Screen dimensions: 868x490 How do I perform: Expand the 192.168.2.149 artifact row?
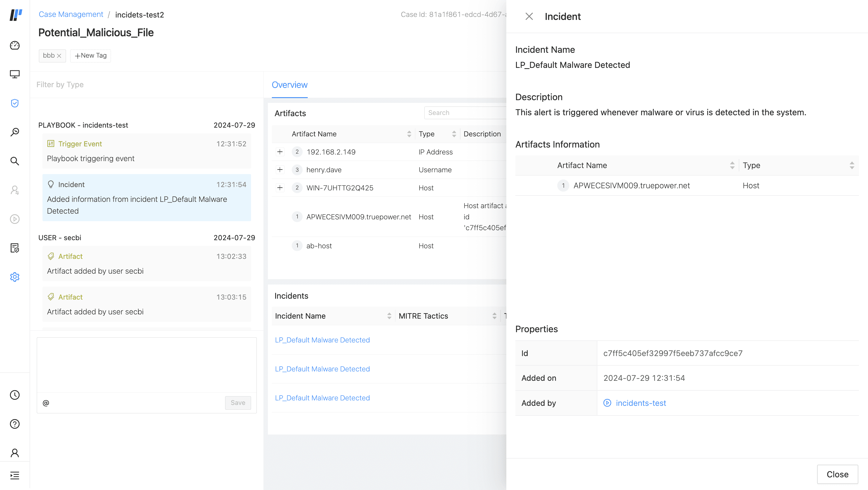(x=280, y=152)
